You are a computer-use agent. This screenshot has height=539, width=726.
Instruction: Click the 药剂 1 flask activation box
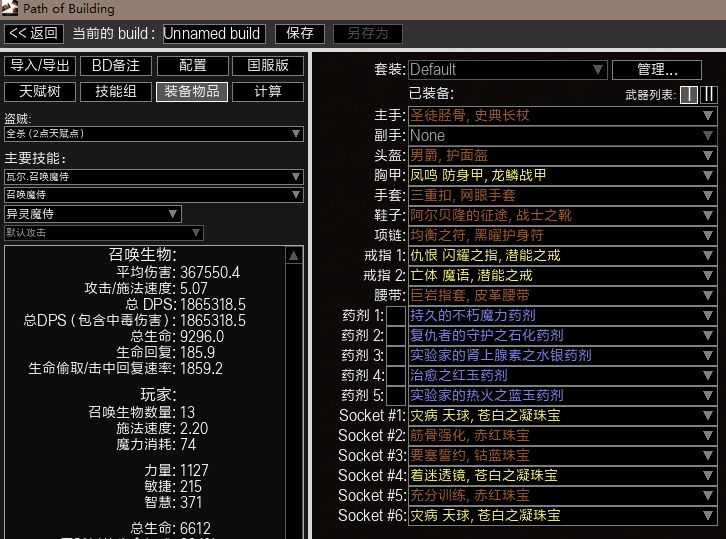[x=396, y=316]
